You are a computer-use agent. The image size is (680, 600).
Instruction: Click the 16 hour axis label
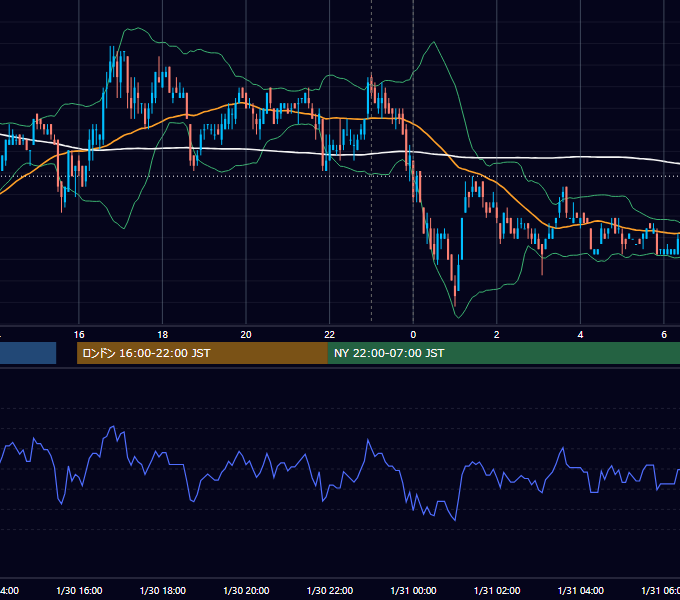[x=79, y=335]
